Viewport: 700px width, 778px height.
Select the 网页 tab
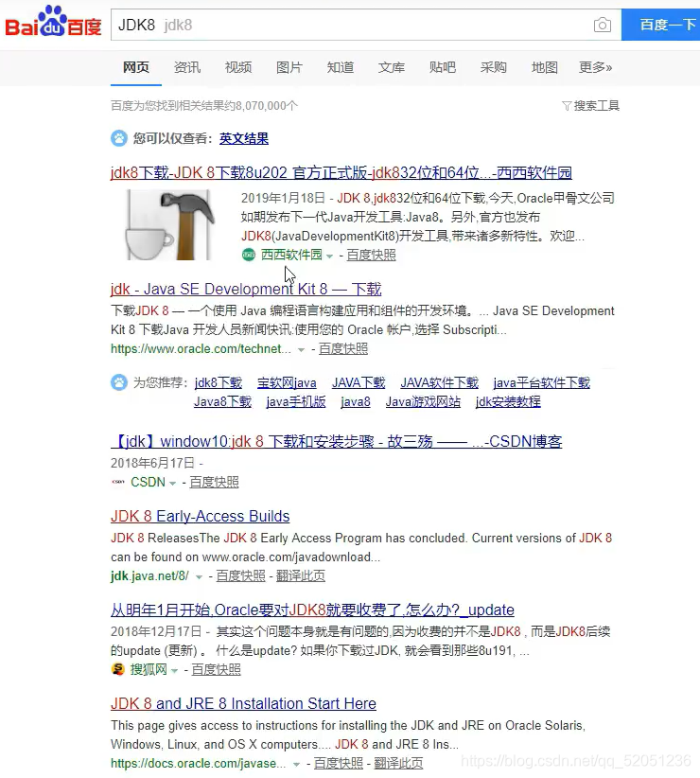(x=136, y=67)
